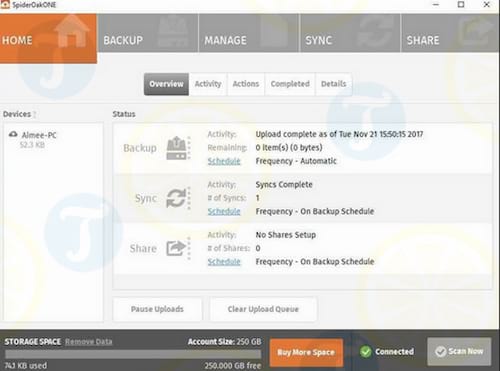Click the '250.000 GB free' text
Screen dimensions: 500x371
coord(233,366)
